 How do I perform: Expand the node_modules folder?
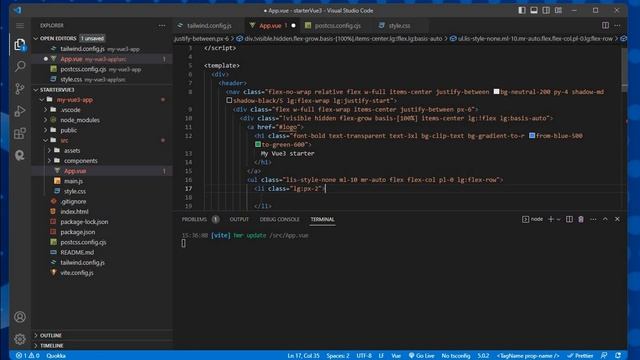click(x=80, y=120)
